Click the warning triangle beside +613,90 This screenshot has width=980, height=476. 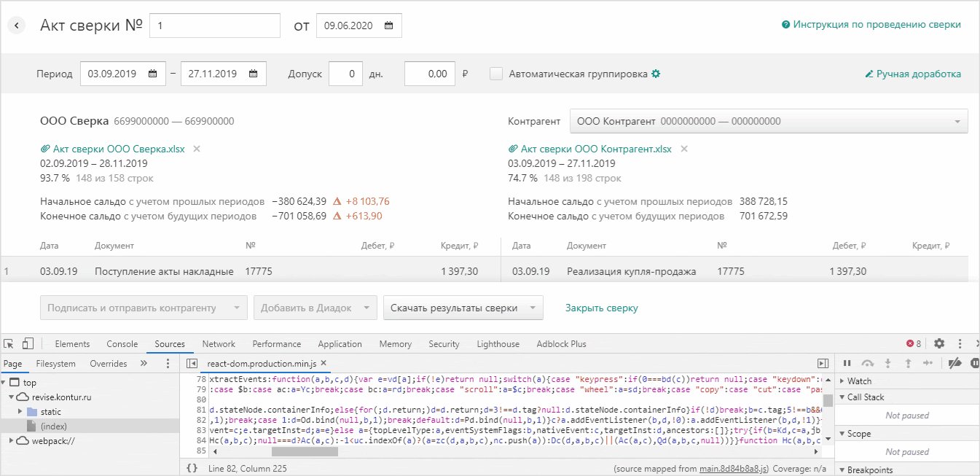337,216
